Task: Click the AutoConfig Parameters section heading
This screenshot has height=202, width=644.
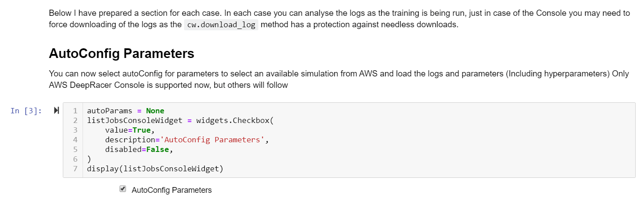Action: point(122,54)
